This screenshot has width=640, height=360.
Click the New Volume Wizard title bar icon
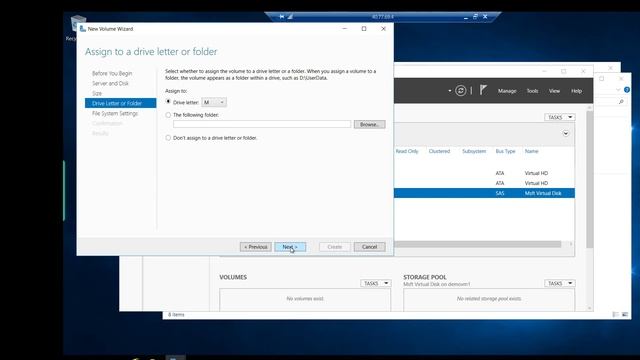point(83,29)
